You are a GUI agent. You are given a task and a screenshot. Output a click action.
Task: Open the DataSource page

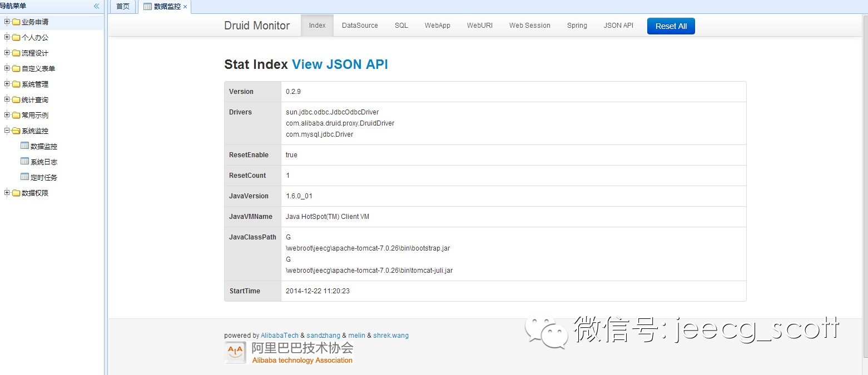(360, 26)
